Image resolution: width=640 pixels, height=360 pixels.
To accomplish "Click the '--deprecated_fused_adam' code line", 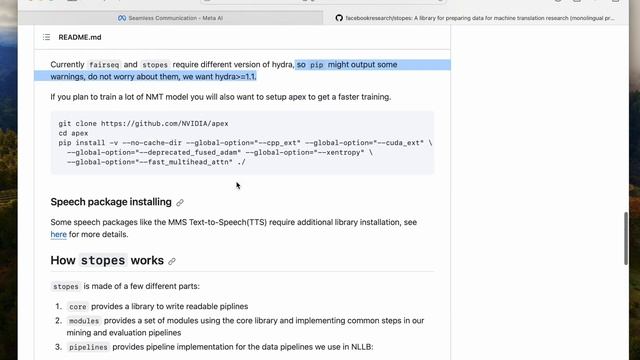I will pyautogui.click(x=220, y=153).
